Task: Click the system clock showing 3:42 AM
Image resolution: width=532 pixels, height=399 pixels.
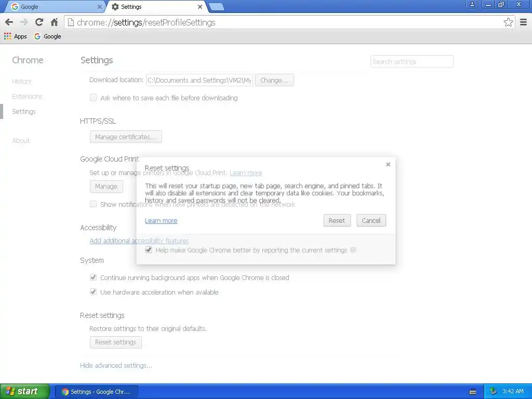Action: (513, 391)
